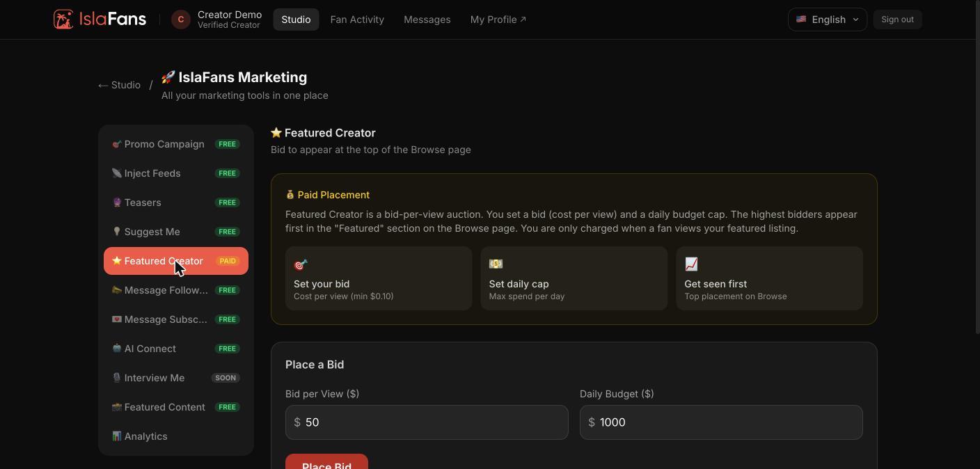Image resolution: width=980 pixels, height=469 pixels.
Task: Click the Creator Demo avatar circle
Action: tap(181, 19)
